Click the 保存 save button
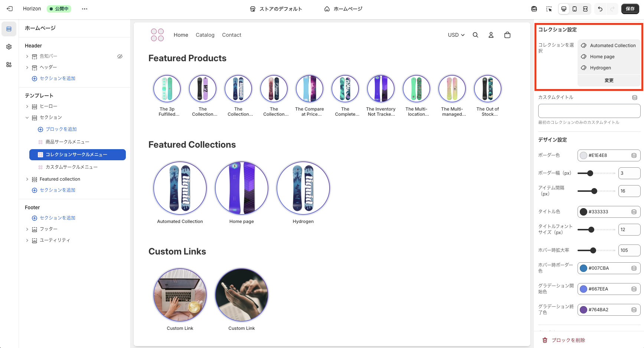This screenshot has height=348, width=644. click(630, 9)
